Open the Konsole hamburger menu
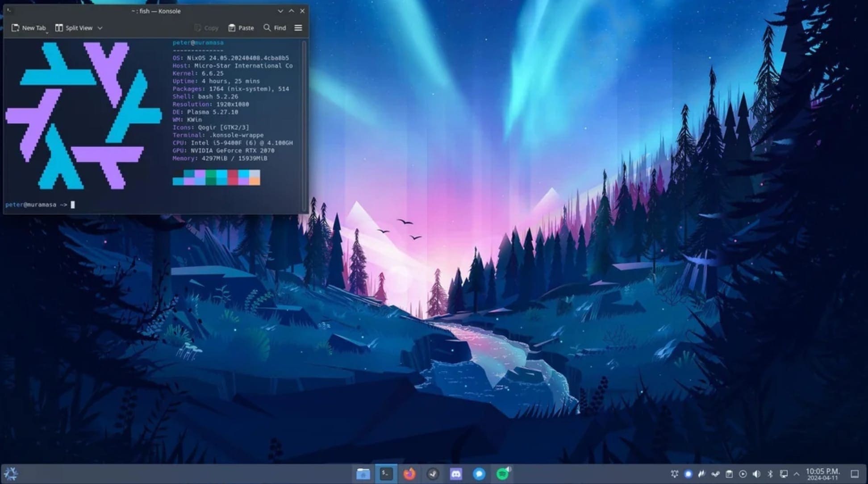This screenshot has height=484, width=868. 298,28
